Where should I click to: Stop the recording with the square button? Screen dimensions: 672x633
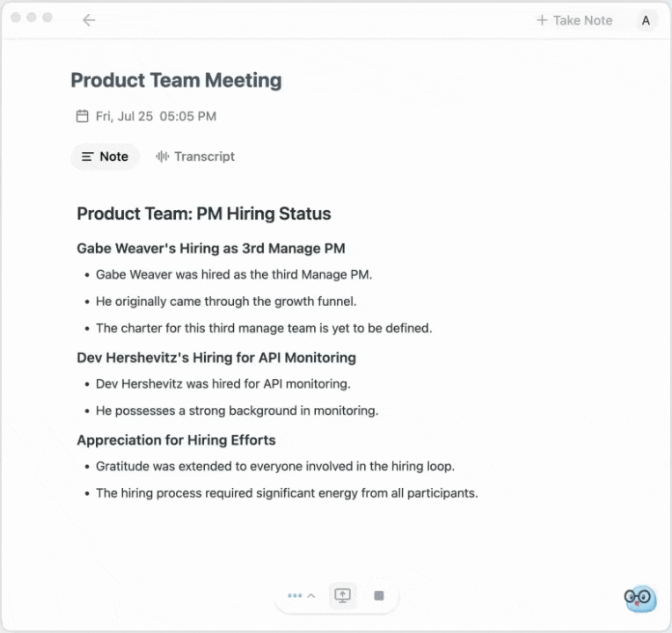(379, 595)
